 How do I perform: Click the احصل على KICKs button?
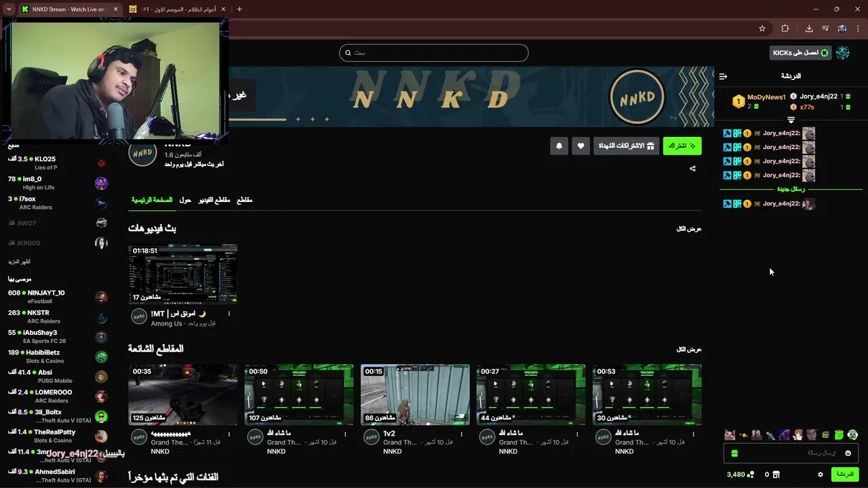(x=800, y=53)
